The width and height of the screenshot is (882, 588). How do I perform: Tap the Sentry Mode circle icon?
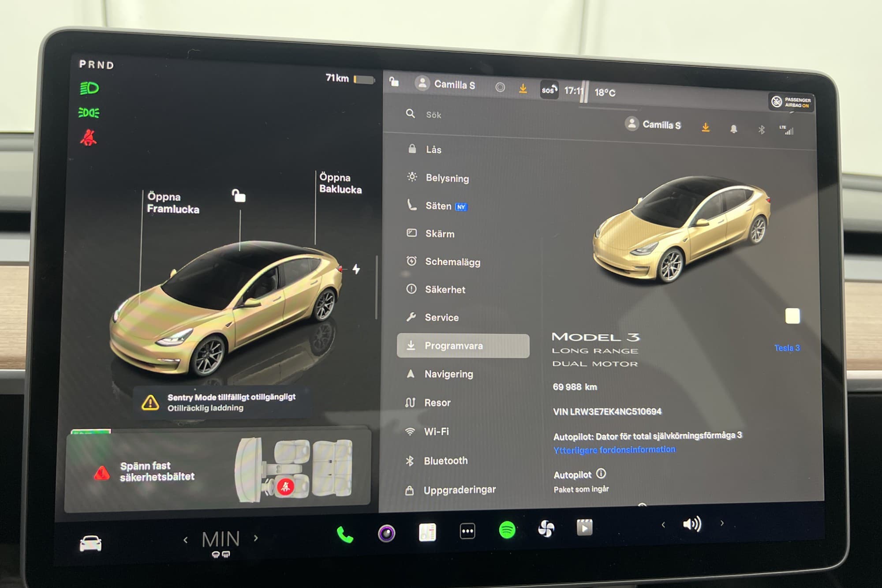pos(500,87)
